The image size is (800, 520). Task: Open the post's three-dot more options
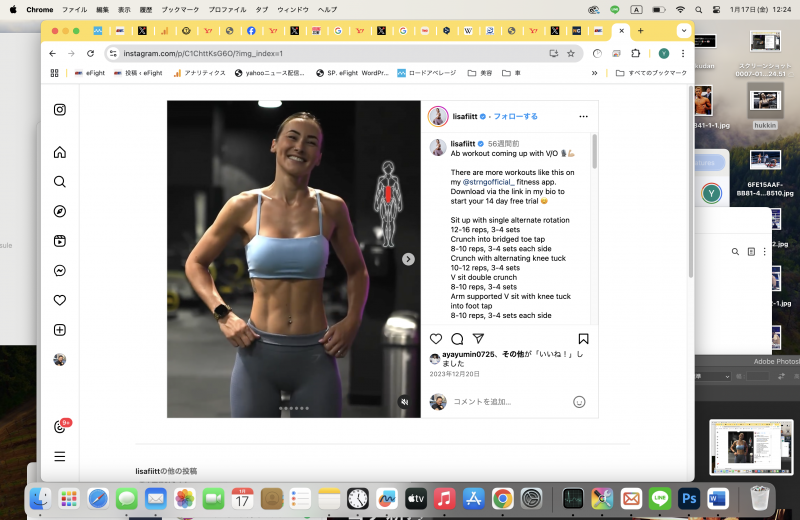click(x=583, y=116)
